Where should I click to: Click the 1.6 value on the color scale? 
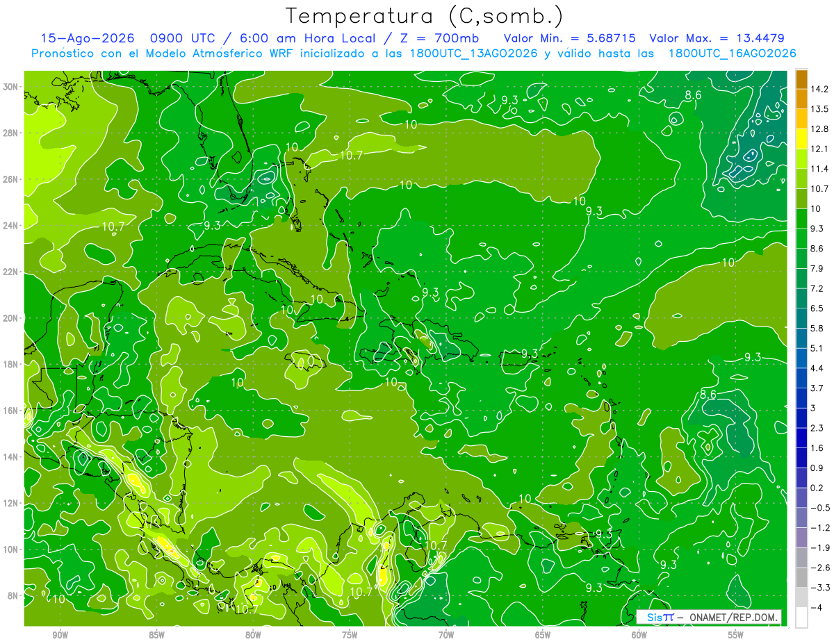[817, 448]
